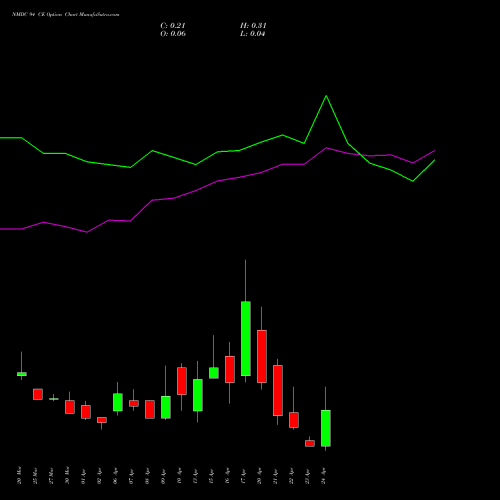Click the small red candlestick above 23 Apr

point(310,443)
